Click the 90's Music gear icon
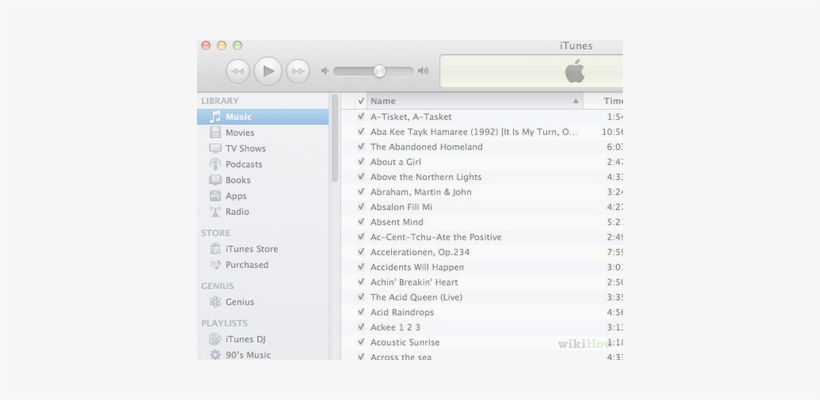This screenshot has width=820, height=400. tap(215, 355)
